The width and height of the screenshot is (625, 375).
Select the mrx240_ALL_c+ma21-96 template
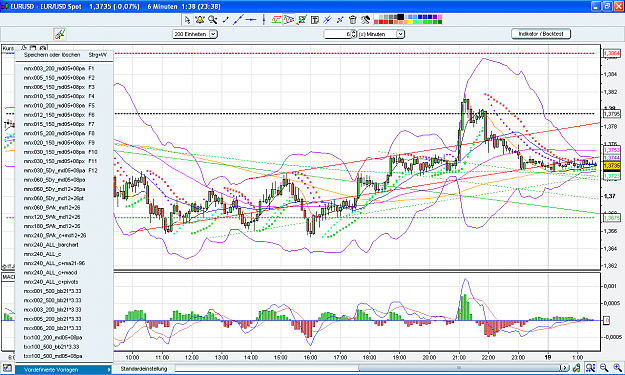click(65, 263)
